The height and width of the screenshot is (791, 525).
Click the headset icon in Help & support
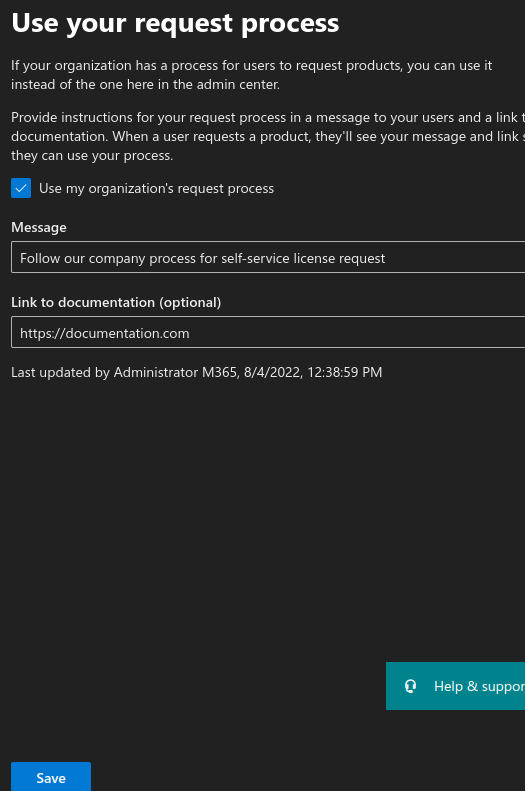click(x=411, y=686)
